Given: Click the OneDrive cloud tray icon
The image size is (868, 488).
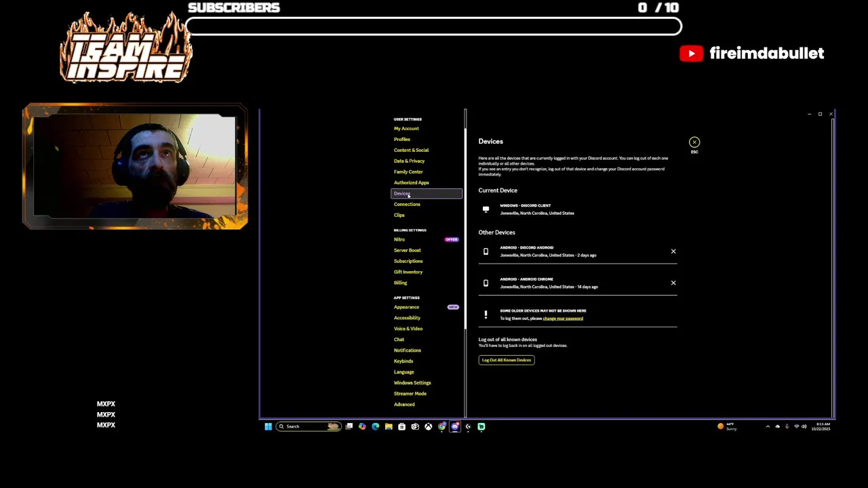Looking at the screenshot, I should (777, 426).
